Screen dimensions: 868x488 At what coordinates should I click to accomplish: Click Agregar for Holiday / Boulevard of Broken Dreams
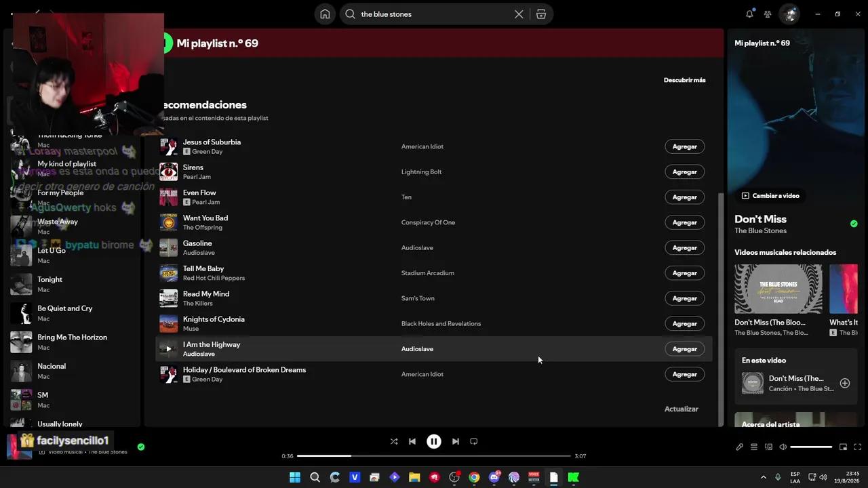point(684,374)
